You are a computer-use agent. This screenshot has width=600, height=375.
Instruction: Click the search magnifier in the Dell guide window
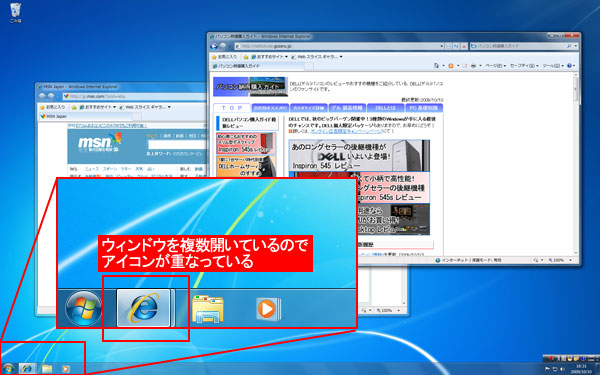(x=569, y=46)
